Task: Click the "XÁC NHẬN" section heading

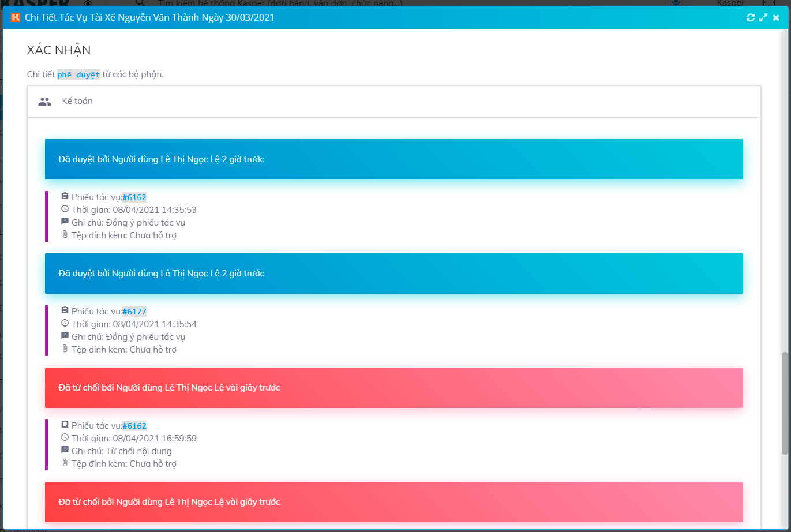Action: (x=59, y=50)
